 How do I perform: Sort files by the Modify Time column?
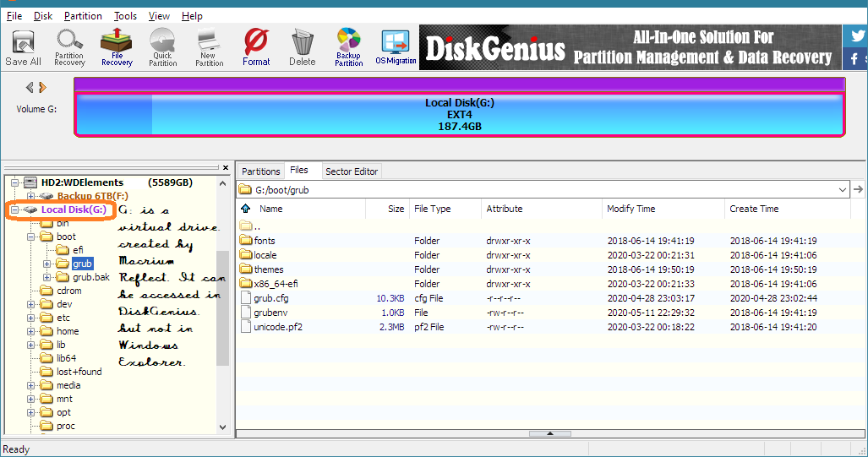pos(631,209)
